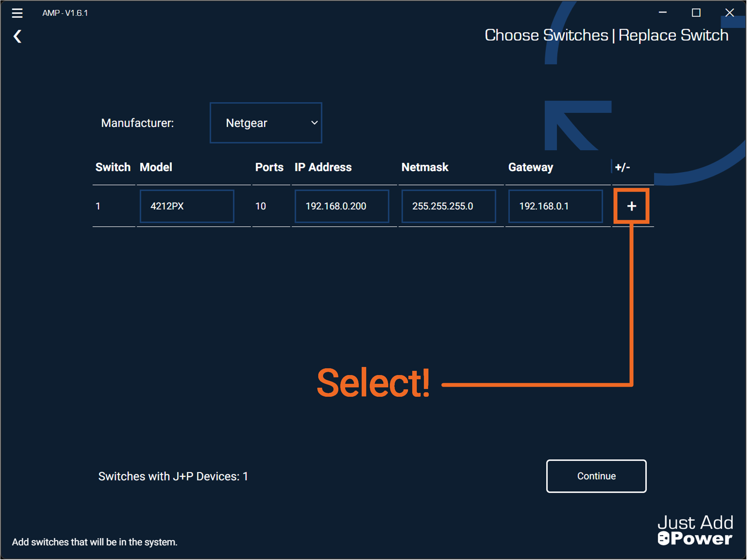Image resolution: width=747 pixels, height=560 pixels.
Task: Edit the IP Address 192.168.0.200 field
Action: (342, 206)
